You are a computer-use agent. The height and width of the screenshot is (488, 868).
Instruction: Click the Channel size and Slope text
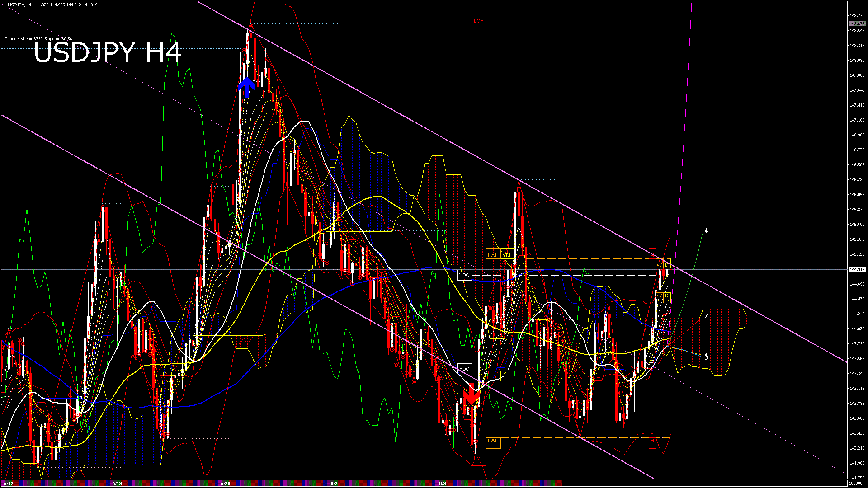coord(38,39)
